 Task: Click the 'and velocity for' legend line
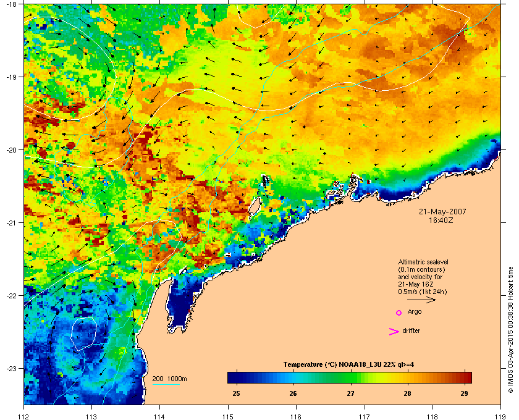420,277
